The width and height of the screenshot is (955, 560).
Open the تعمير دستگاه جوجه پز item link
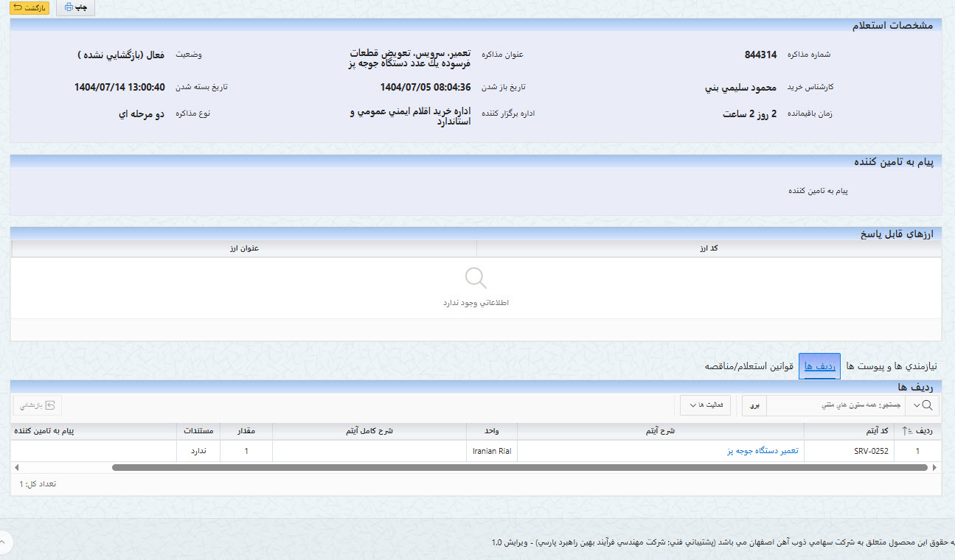pos(763,451)
